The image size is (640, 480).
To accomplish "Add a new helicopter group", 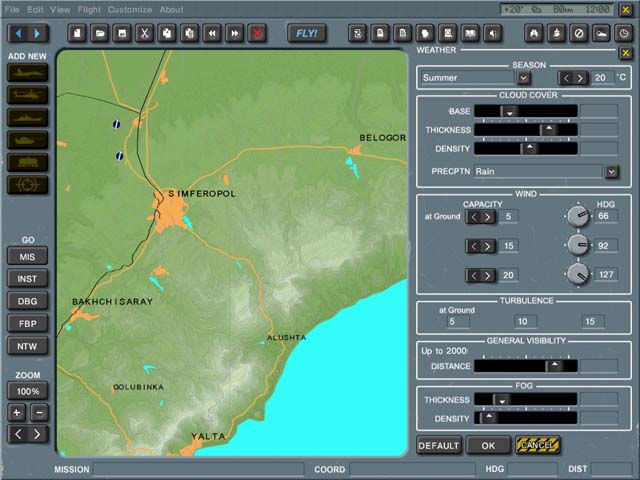I will tap(27, 95).
